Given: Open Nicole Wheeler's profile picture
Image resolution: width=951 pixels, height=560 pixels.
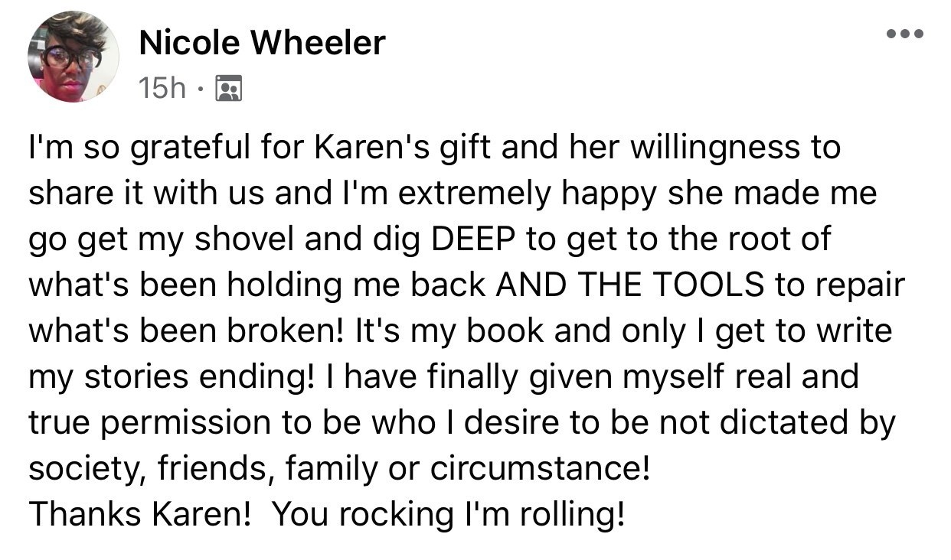Looking at the screenshot, I should pos(74,57).
